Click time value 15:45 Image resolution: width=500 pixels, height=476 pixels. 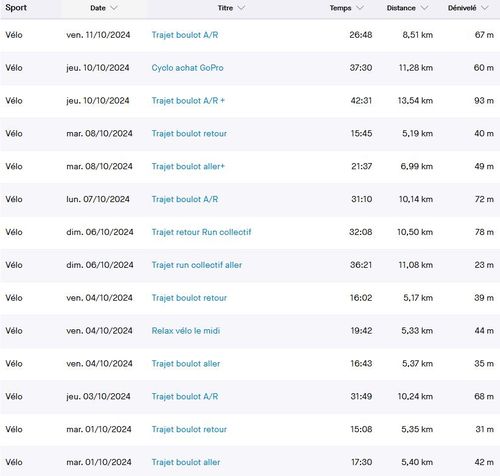coord(361,133)
